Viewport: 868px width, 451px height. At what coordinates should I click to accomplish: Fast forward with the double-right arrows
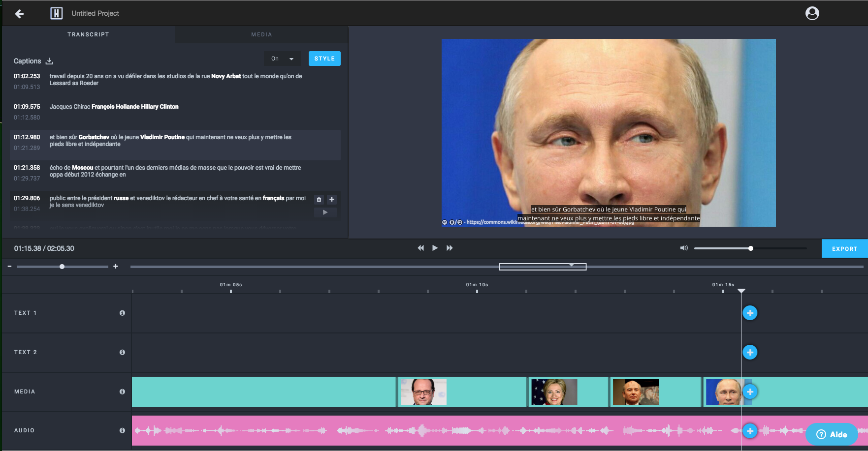click(x=450, y=248)
